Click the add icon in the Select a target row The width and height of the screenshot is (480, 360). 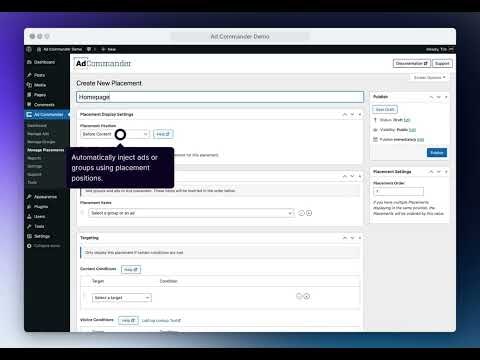(x=307, y=296)
